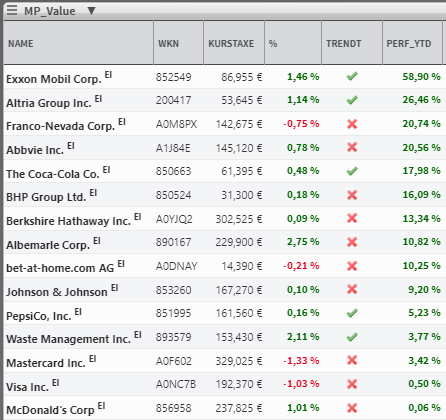Image resolution: width=446 pixels, height=420 pixels.
Task: Click the red trend cross for Albemarle Corp.
Action: [x=352, y=242]
